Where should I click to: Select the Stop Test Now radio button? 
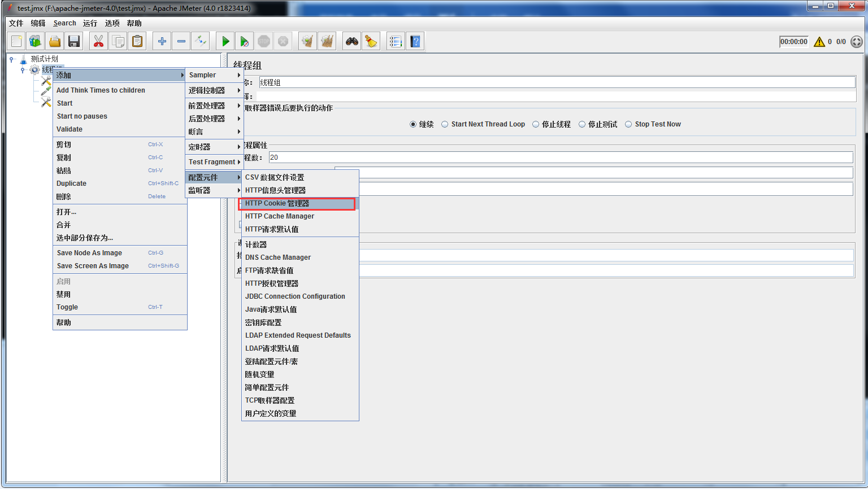(x=629, y=124)
